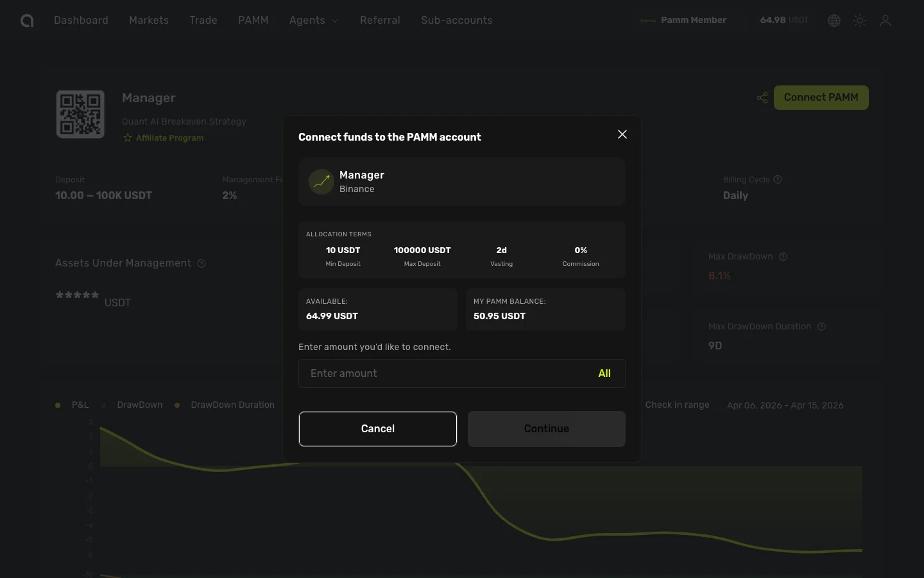Open the date range Apr 06 - Apr 15 picker
Image resolution: width=924 pixels, height=578 pixels.
coord(785,405)
